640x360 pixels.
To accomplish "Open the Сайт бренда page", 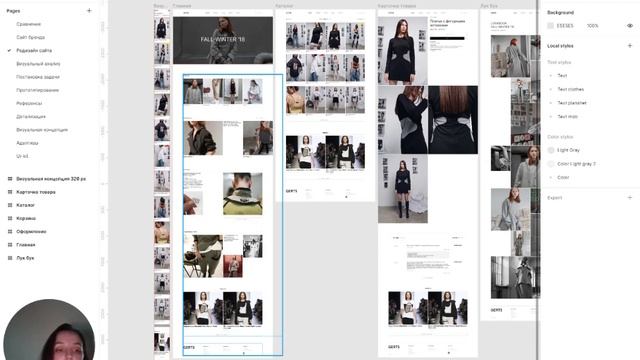I will coord(31,37).
